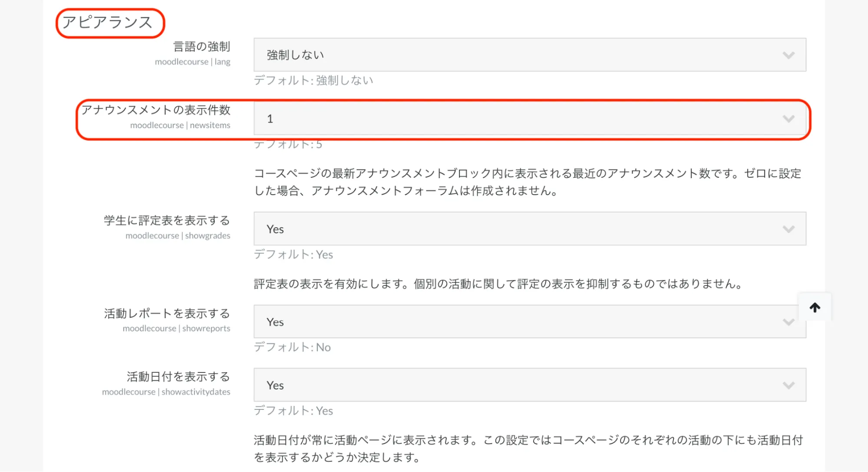Image resolution: width=868 pixels, height=472 pixels.
Task: Click the moodlecourse | showactivitydates setting name
Action: [166, 392]
